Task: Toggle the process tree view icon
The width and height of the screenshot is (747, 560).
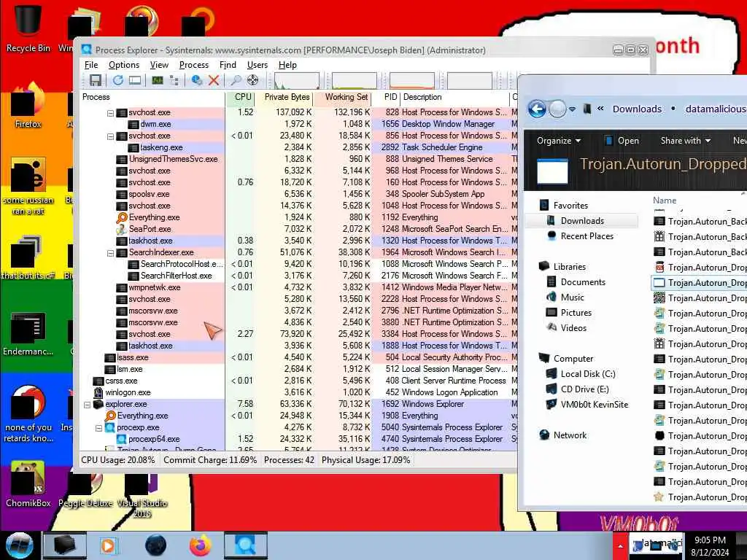Action: pyautogui.click(x=174, y=80)
